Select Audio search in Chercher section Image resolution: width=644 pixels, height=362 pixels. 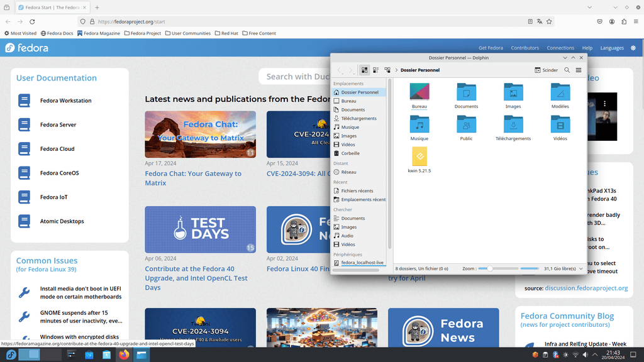coord(359,236)
